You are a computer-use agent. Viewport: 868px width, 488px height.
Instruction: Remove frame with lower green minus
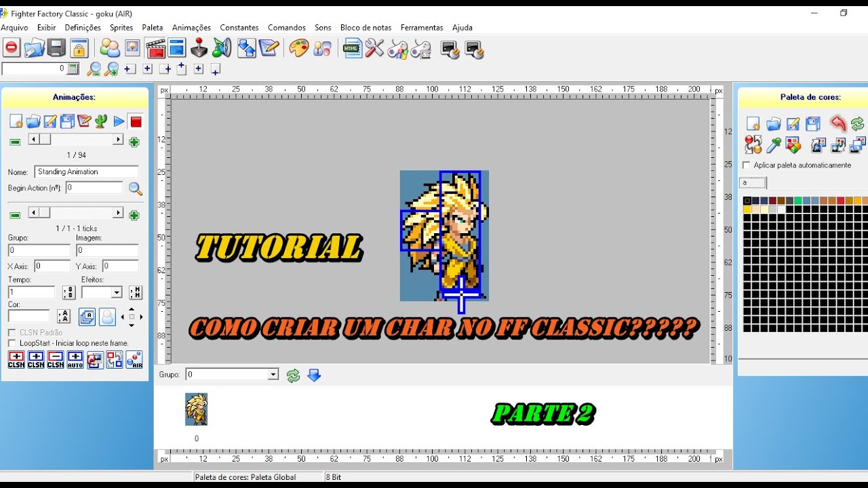point(15,216)
